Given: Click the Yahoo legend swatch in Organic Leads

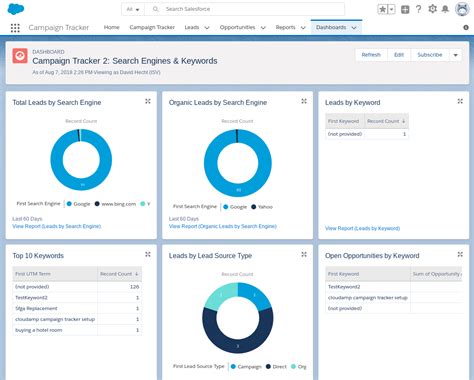Looking at the screenshot, I should [x=253, y=207].
